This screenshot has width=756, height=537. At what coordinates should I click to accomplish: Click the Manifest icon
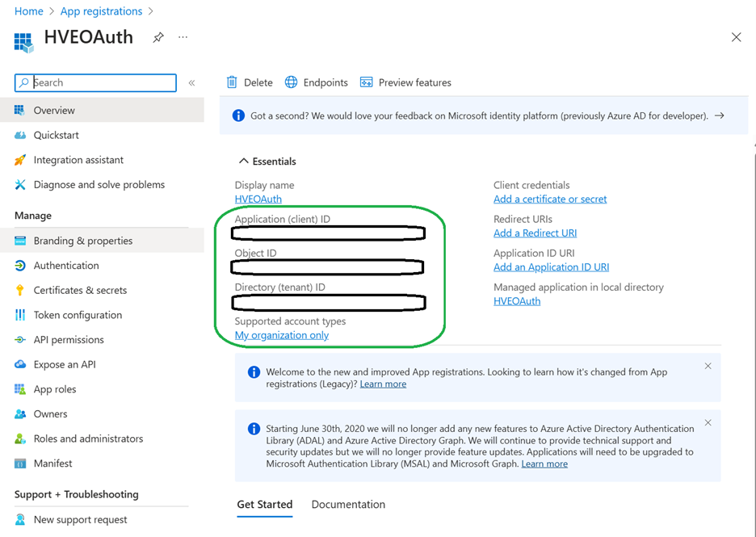pos(19,464)
